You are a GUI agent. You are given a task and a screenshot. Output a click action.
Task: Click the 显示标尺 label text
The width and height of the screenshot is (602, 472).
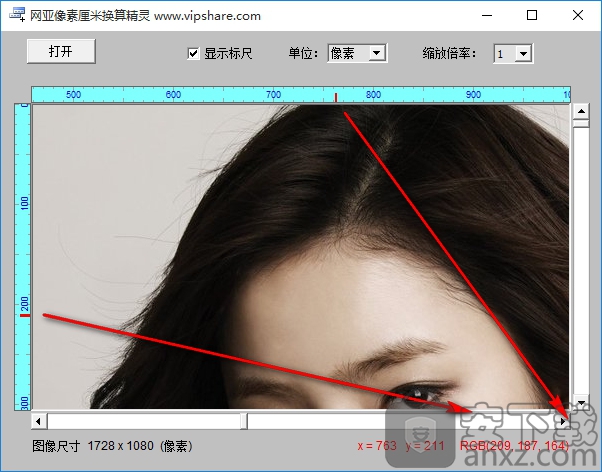pos(228,53)
